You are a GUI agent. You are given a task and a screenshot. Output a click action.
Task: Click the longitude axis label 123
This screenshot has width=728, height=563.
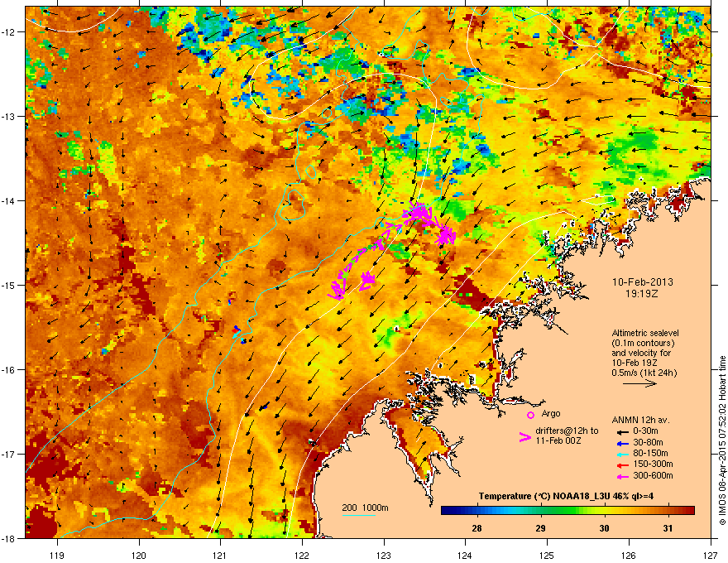384,556
